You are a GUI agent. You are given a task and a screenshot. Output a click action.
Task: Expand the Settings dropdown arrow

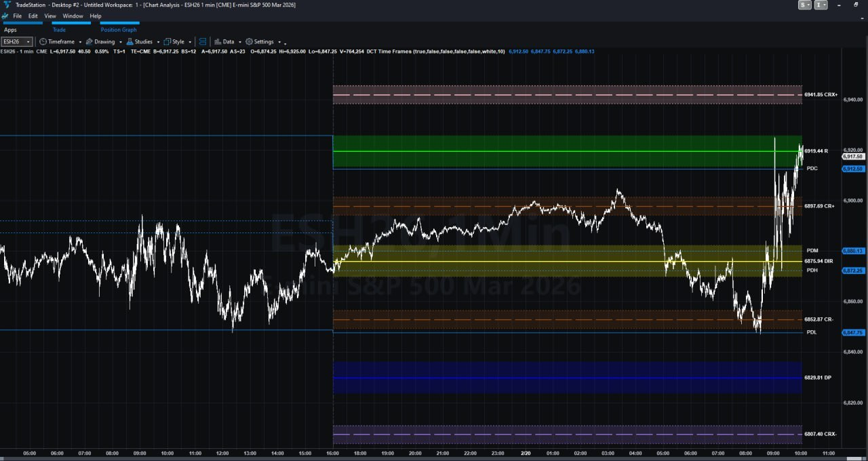[x=279, y=42]
